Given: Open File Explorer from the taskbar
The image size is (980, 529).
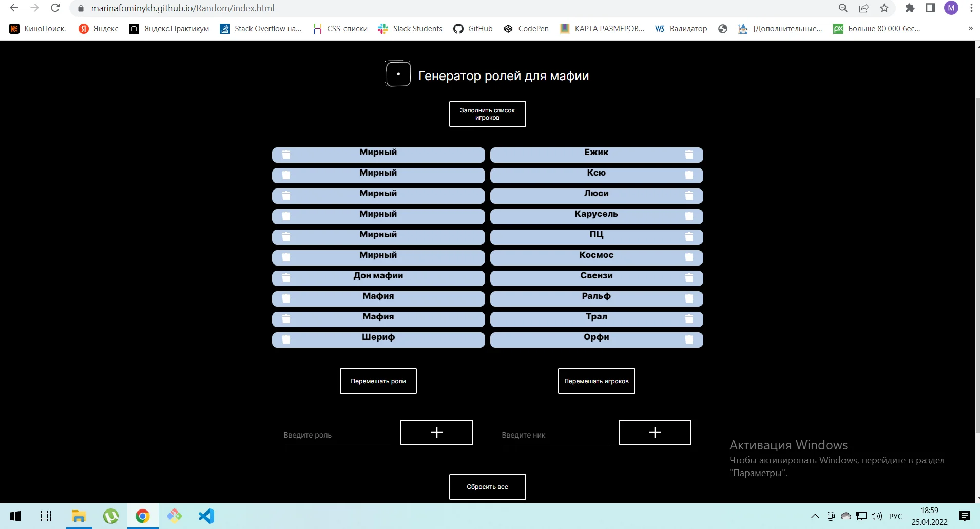Looking at the screenshot, I should click(79, 516).
